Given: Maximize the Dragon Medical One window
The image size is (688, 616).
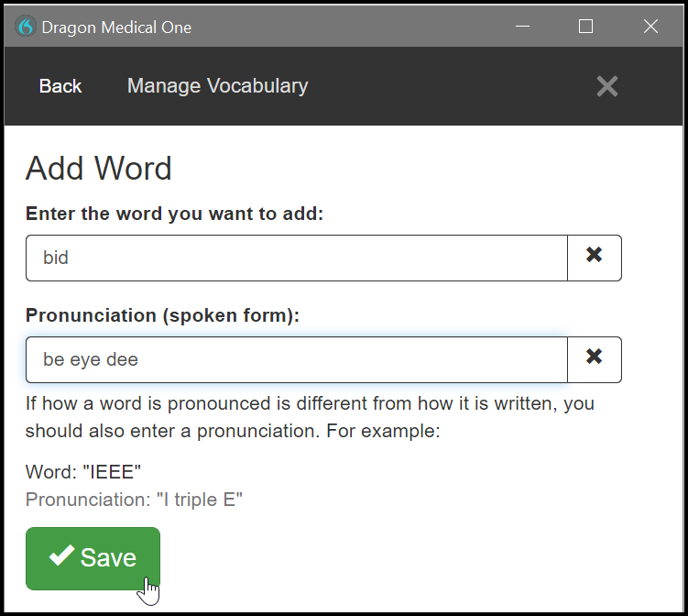Looking at the screenshot, I should tap(585, 27).
